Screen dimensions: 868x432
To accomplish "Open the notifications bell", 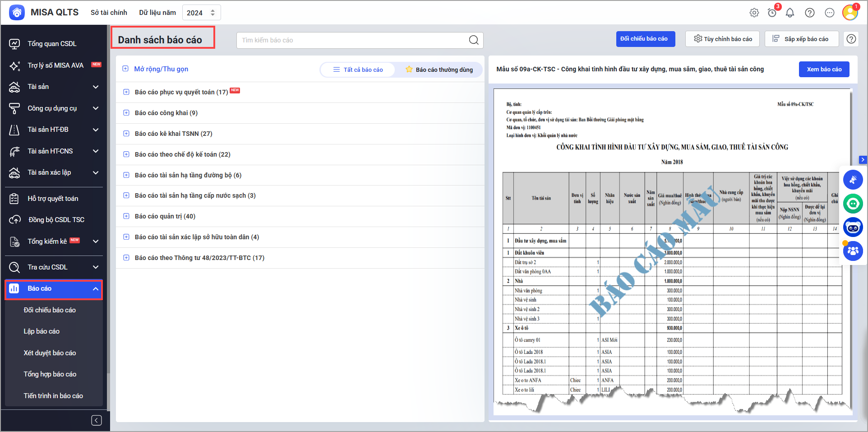I will click(790, 13).
